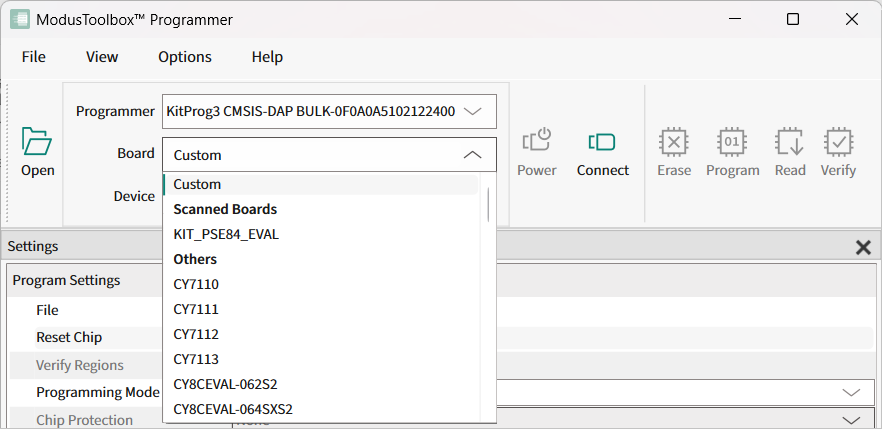The width and height of the screenshot is (882, 429).
Task: Click the Program chip icon
Action: tap(732, 142)
